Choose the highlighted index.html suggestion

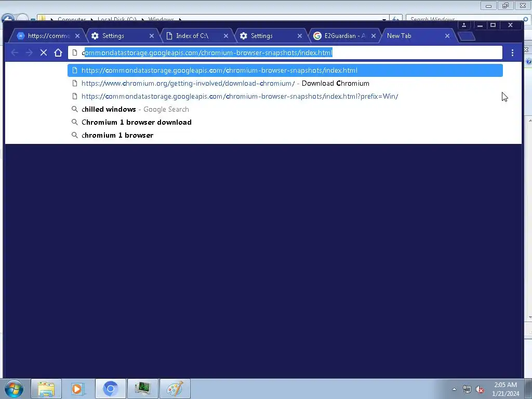[285, 70]
